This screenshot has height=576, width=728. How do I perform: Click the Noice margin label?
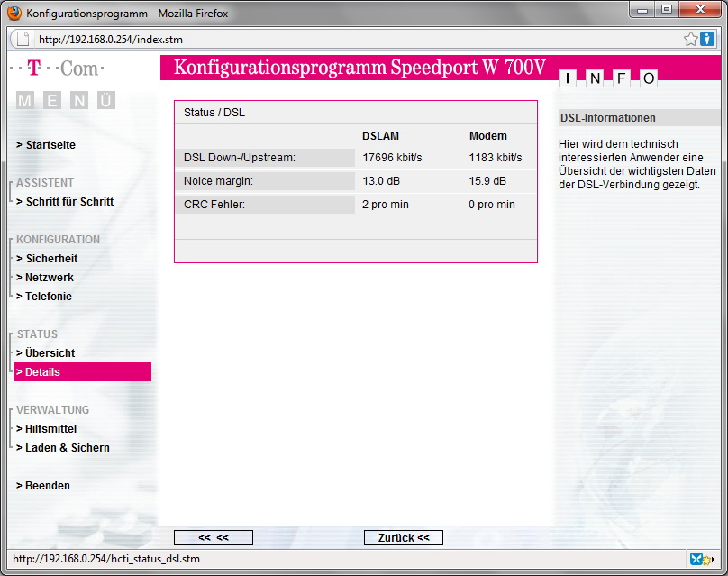[218, 181]
